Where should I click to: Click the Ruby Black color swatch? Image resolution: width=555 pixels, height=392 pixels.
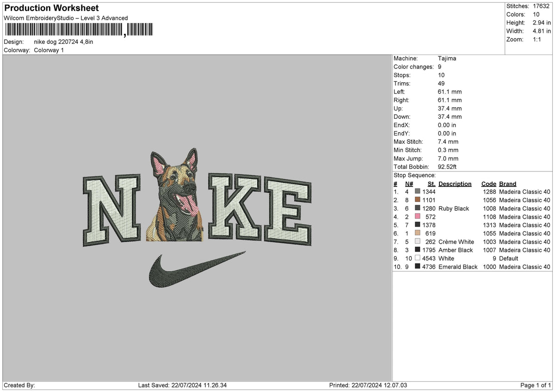click(x=418, y=208)
